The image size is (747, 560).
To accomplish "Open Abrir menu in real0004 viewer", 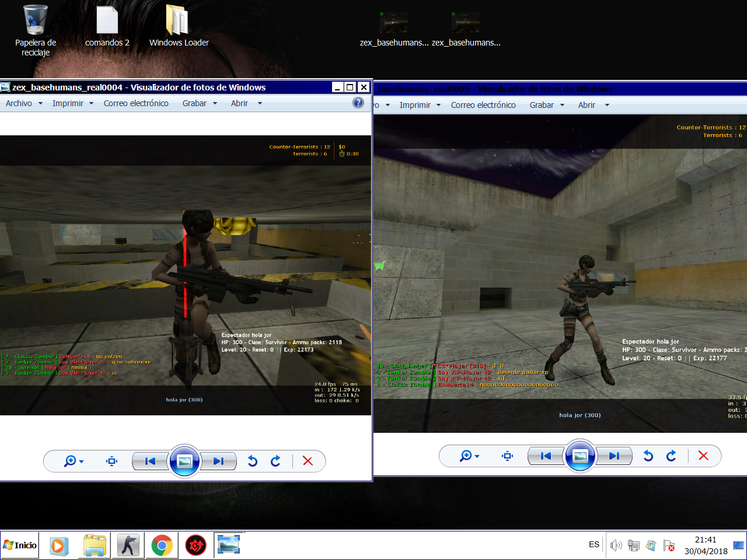I will click(239, 103).
